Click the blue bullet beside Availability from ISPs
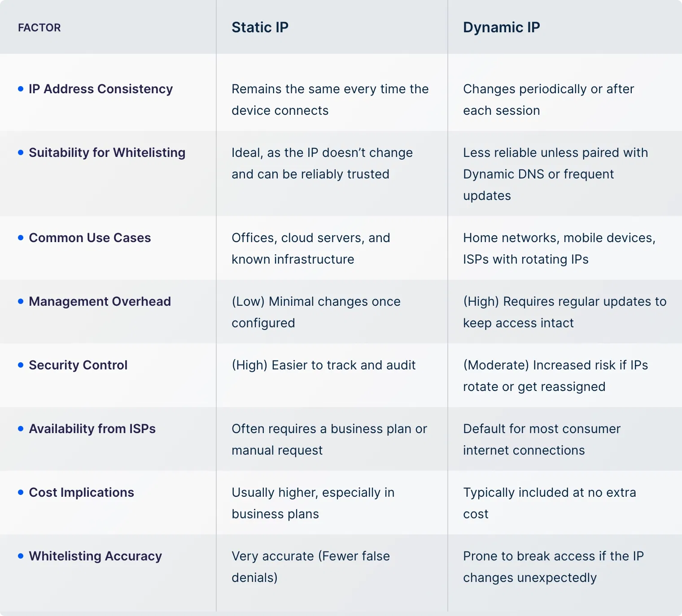Image resolution: width=682 pixels, height=616 pixels. [21, 429]
